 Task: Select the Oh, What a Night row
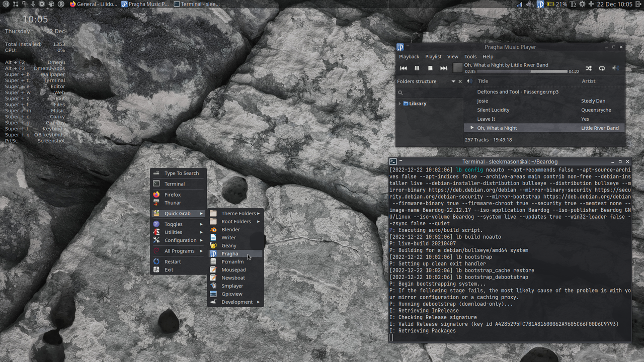point(544,128)
